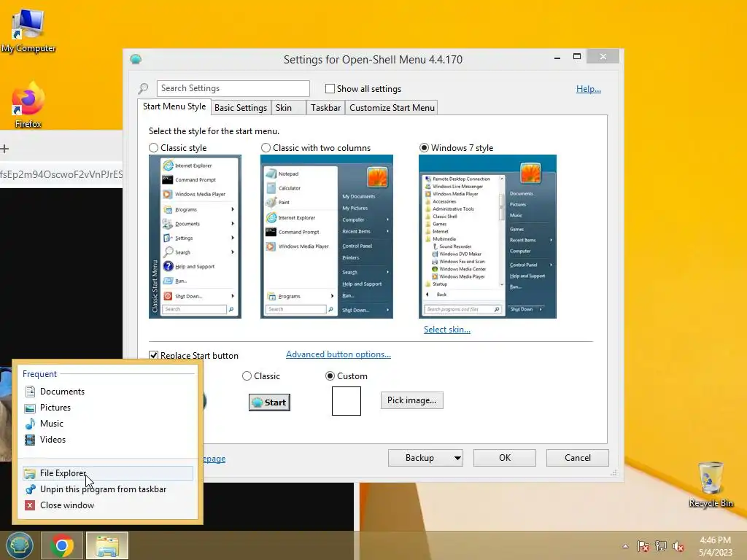Open Documents from the jump list

coord(108,392)
